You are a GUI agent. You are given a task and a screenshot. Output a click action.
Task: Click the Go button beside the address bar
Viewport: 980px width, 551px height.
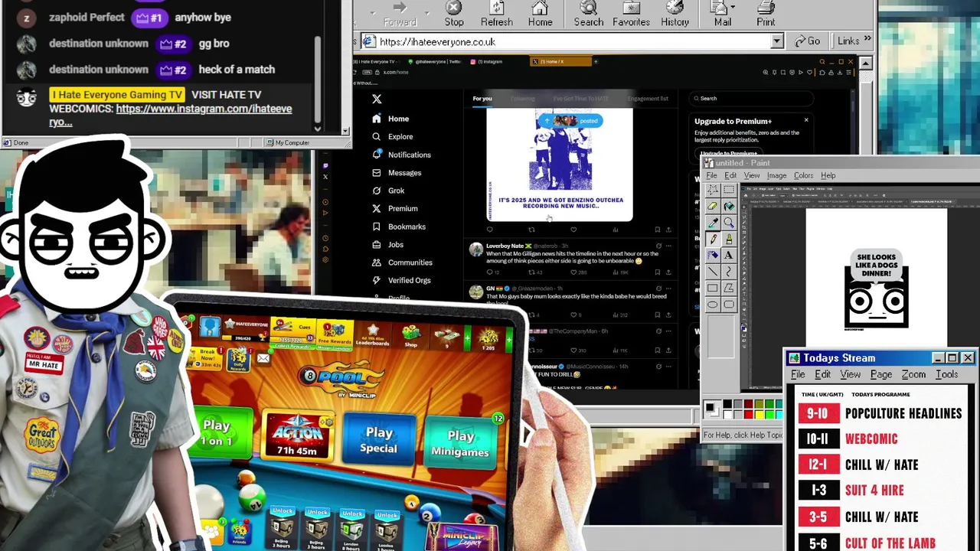point(807,41)
